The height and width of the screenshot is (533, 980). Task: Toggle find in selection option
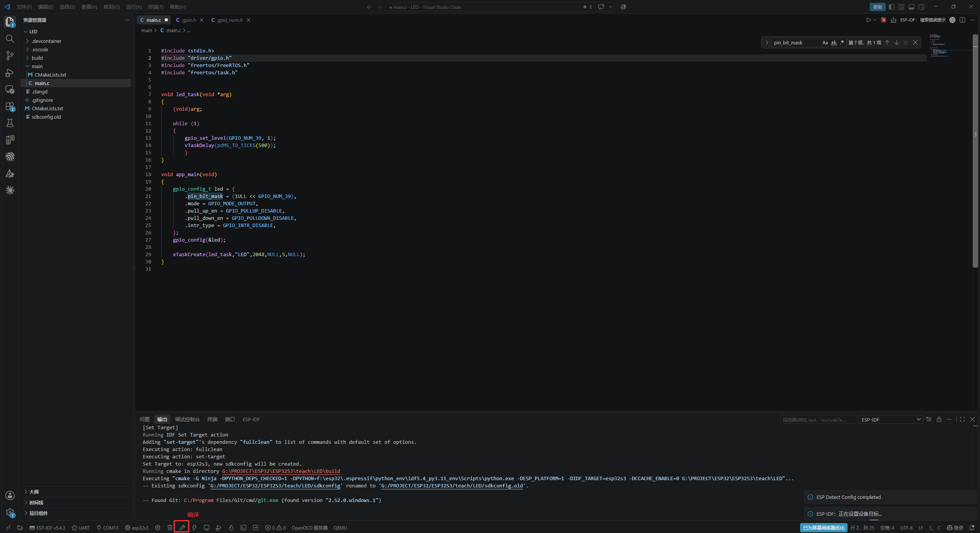tap(906, 43)
